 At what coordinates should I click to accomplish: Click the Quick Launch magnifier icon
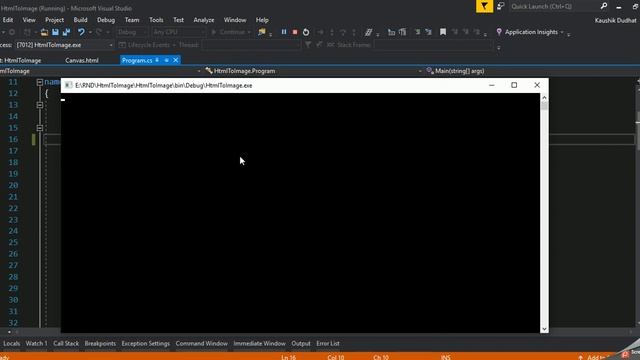(604, 6)
